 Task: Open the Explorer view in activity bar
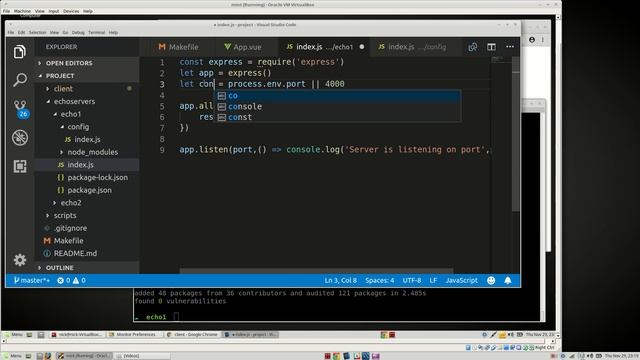20,52
